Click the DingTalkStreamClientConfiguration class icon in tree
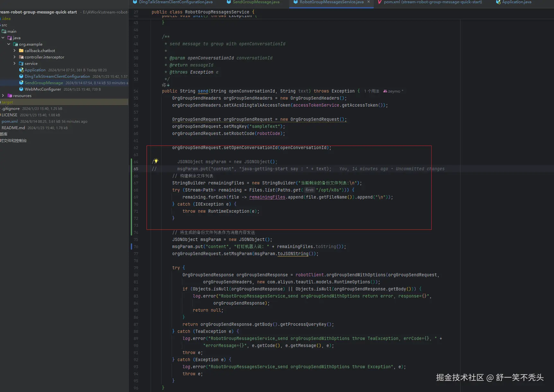554x392 pixels. pos(21,76)
